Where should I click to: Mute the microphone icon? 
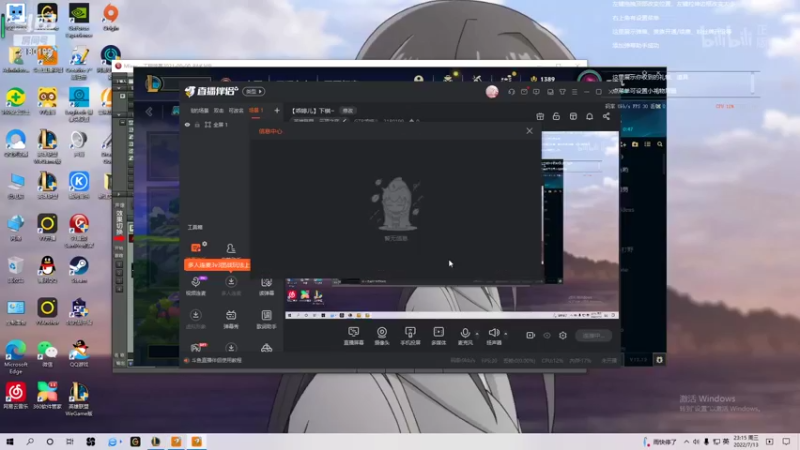click(x=465, y=333)
